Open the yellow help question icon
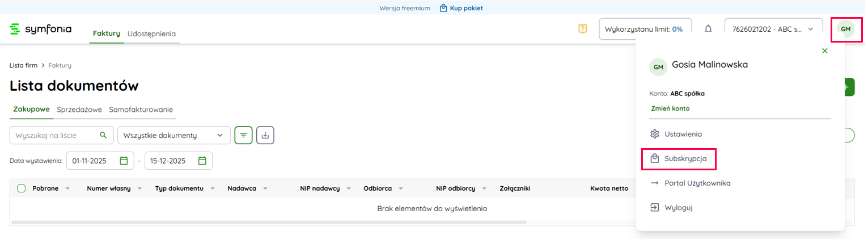868x239 pixels. (582, 29)
